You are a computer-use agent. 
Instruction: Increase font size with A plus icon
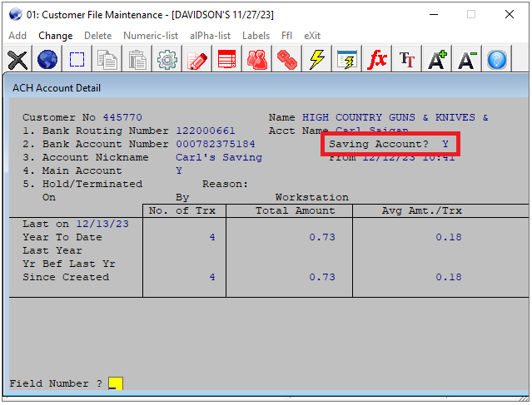pyautogui.click(x=436, y=60)
